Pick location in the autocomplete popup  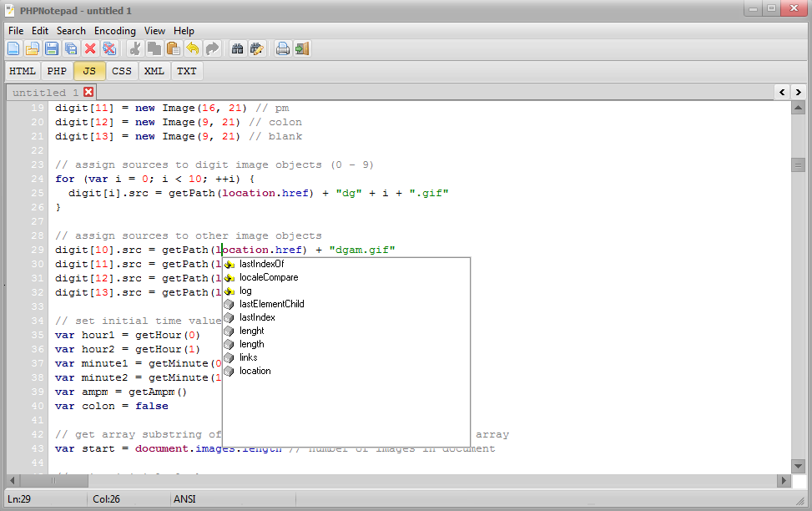(255, 371)
